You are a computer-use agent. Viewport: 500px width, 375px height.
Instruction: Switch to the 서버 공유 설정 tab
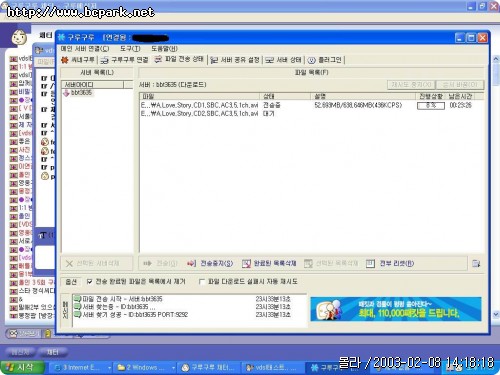235,60
